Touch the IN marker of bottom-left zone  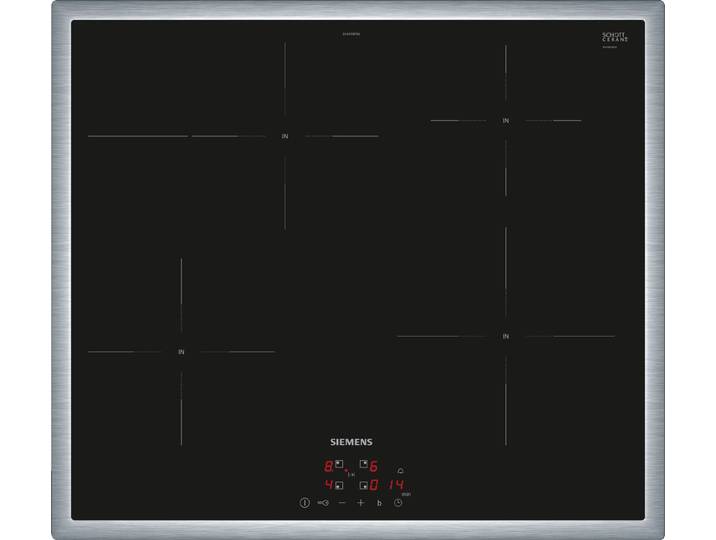click(x=181, y=352)
